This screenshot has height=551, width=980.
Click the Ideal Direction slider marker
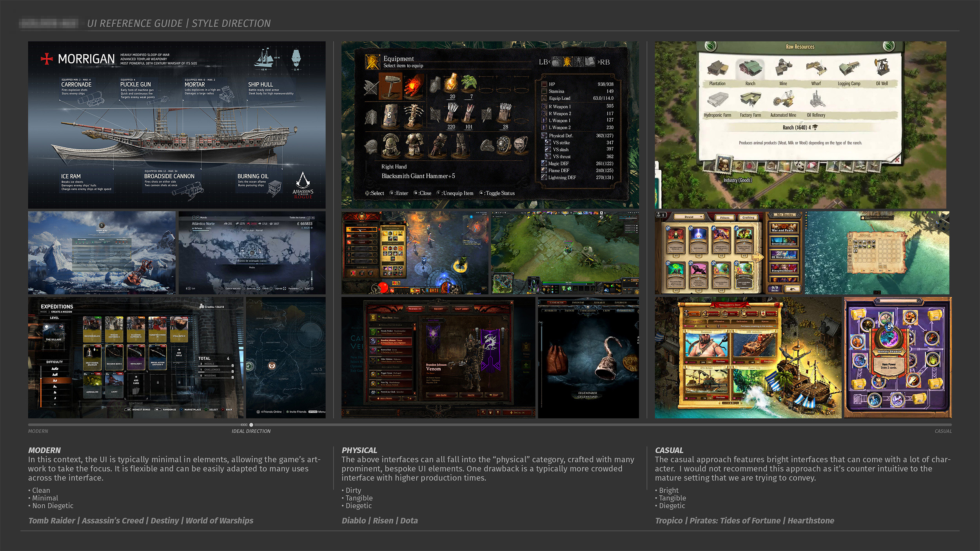click(251, 425)
